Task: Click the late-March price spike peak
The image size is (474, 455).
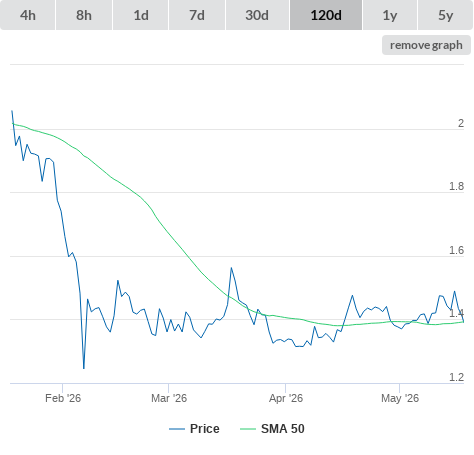Action: [231, 268]
